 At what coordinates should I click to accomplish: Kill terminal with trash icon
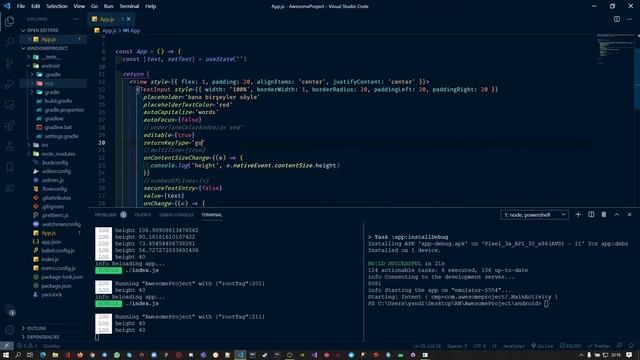(604, 215)
